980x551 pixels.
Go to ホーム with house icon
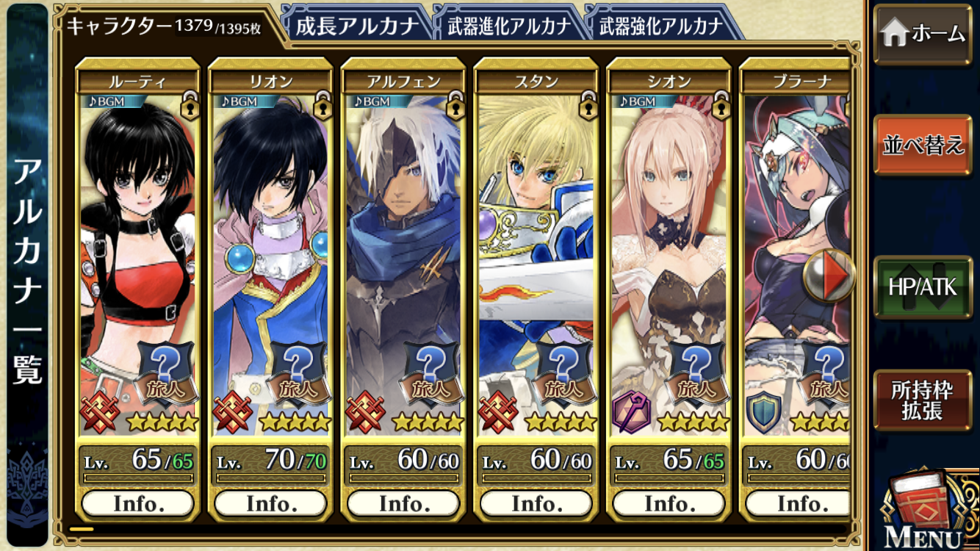click(922, 34)
